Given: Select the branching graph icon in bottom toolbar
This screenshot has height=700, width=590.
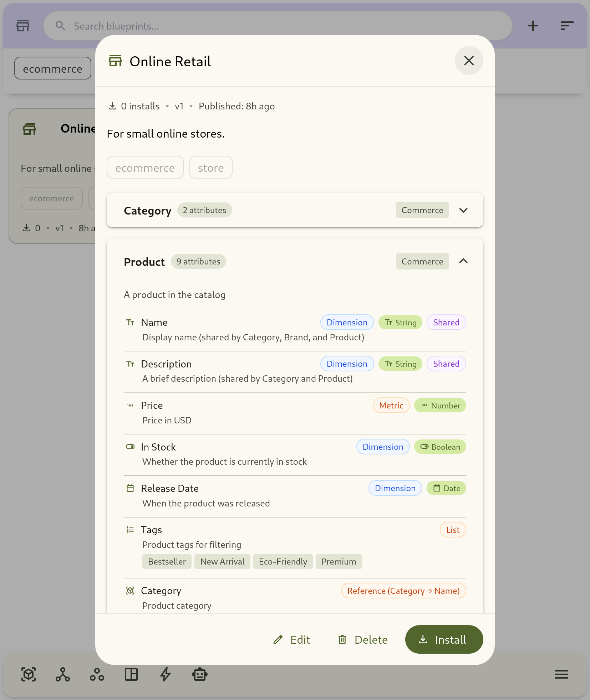Looking at the screenshot, I should [x=62, y=674].
